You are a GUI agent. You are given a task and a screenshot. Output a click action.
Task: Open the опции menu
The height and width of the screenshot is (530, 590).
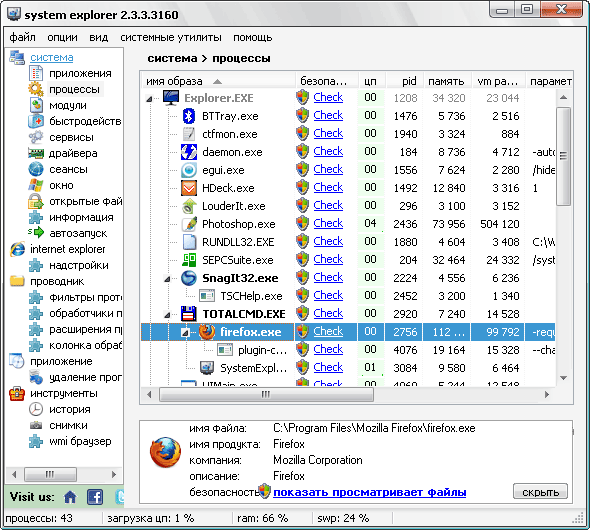[x=62, y=38]
